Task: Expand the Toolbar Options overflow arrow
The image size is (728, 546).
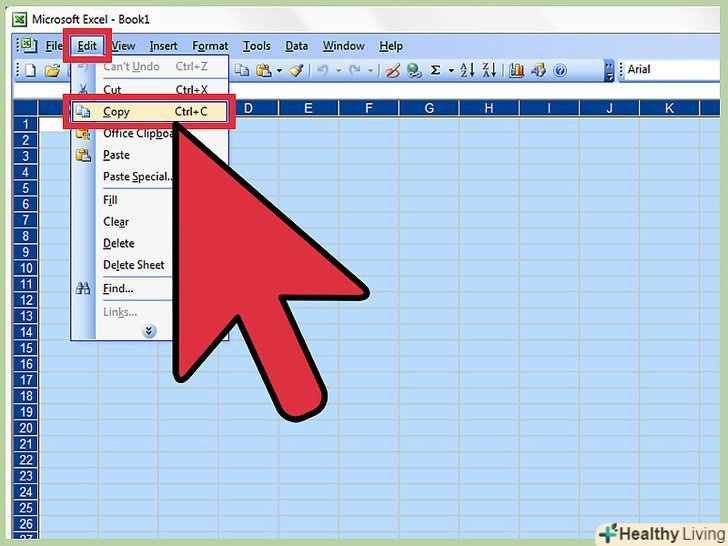Action: tap(609, 71)
